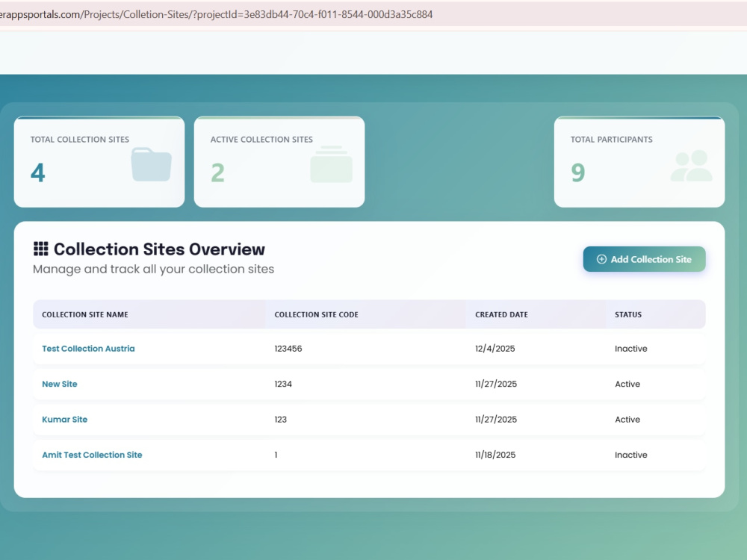Click the folder icon in Total Collection Sites card

pyautogui.click(x=151, y=164)
